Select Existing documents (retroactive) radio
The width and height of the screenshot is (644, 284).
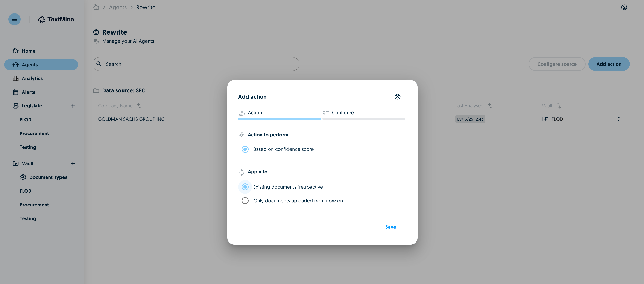245,187
